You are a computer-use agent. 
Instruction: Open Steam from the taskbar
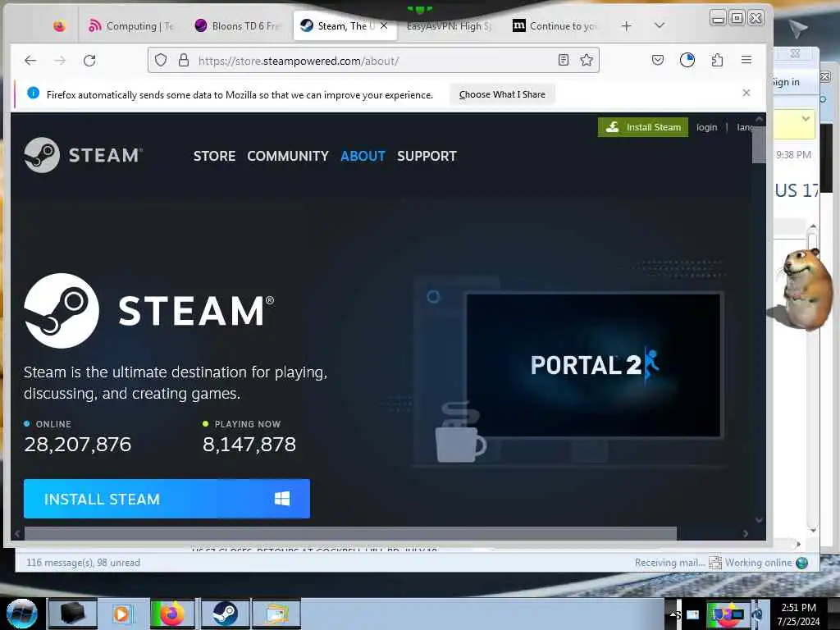click(225, 614)
